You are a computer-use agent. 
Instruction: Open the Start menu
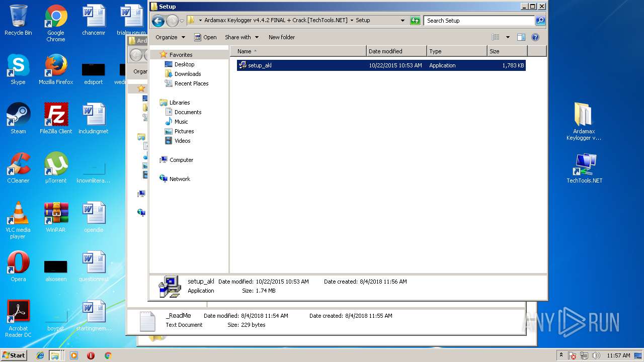pos(14,355)
